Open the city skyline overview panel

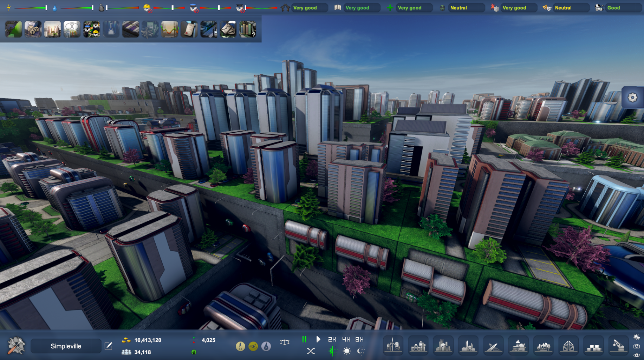pos(52,29)
